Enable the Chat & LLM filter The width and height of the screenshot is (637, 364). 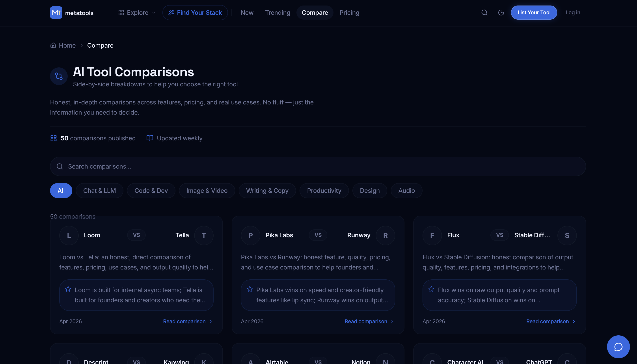(99, 191)
